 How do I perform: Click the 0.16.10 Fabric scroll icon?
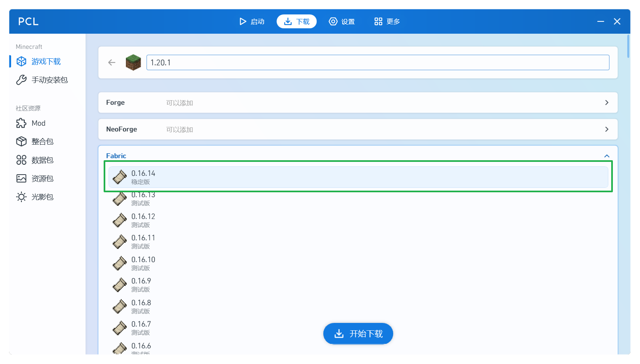click(120, 263)
